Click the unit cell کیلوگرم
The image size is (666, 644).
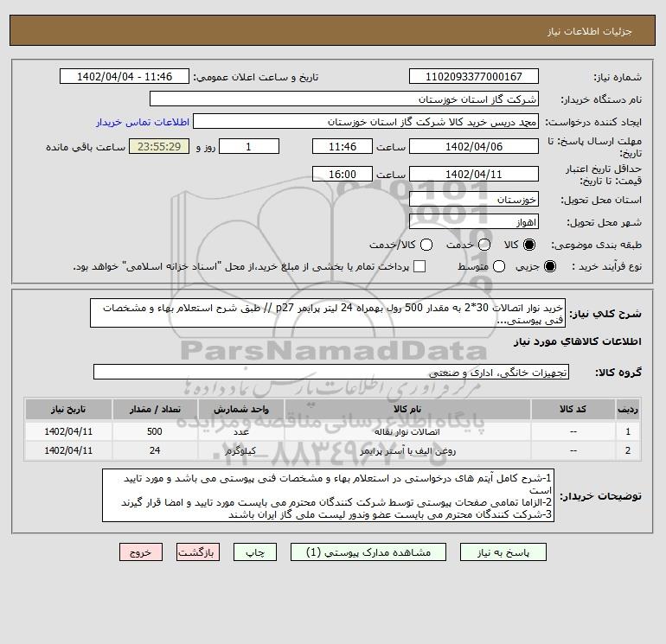tap(240, 451)
